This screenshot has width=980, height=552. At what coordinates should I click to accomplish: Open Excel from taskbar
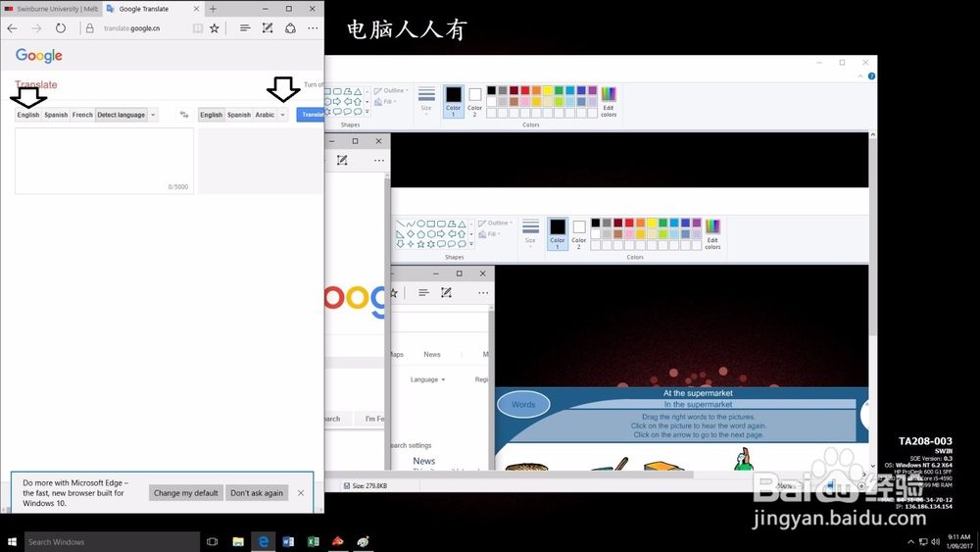pyautogui.click(x=314, y=541)
